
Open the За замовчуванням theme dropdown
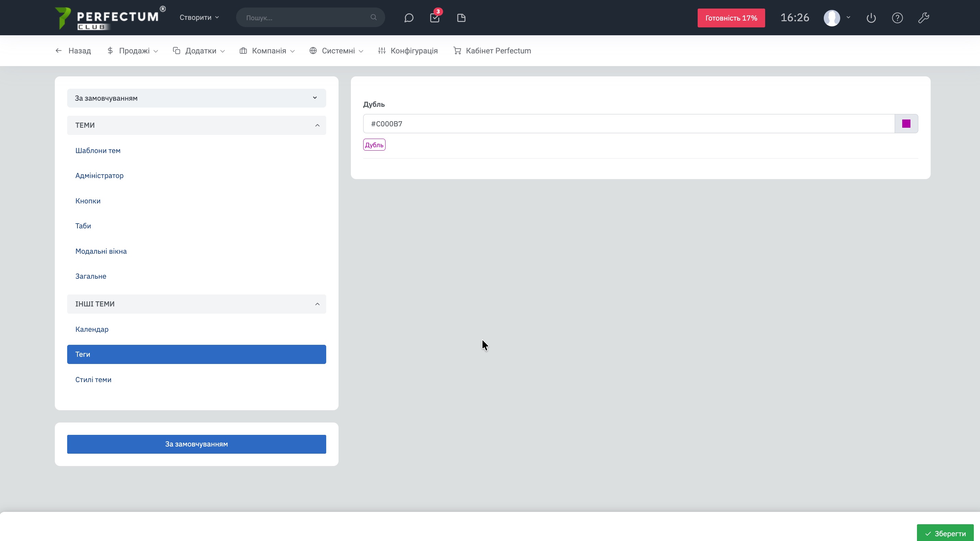[x=196, y=98]
